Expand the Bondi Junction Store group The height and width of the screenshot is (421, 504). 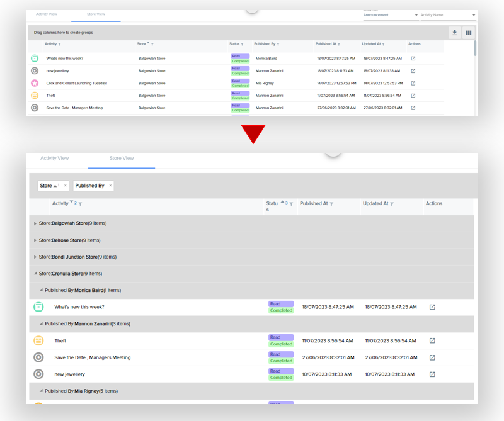[35, 257]
